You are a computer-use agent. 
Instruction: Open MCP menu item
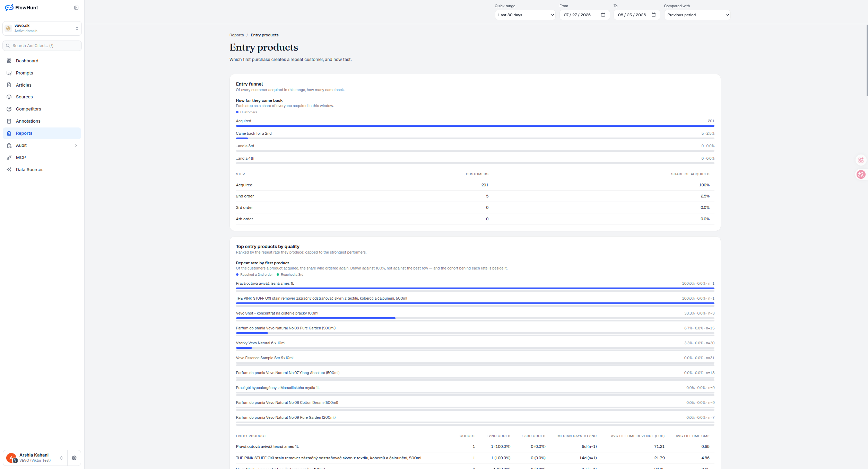[42, 158]
